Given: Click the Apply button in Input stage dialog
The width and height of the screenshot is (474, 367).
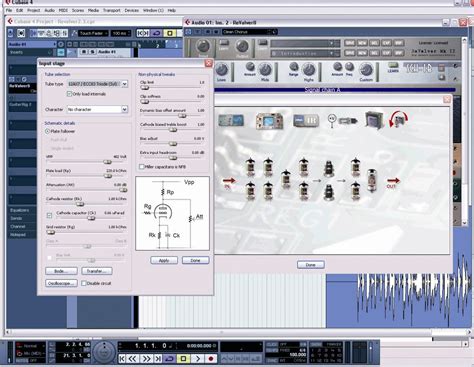Looking at the screenshot, I should pos(164,260).
